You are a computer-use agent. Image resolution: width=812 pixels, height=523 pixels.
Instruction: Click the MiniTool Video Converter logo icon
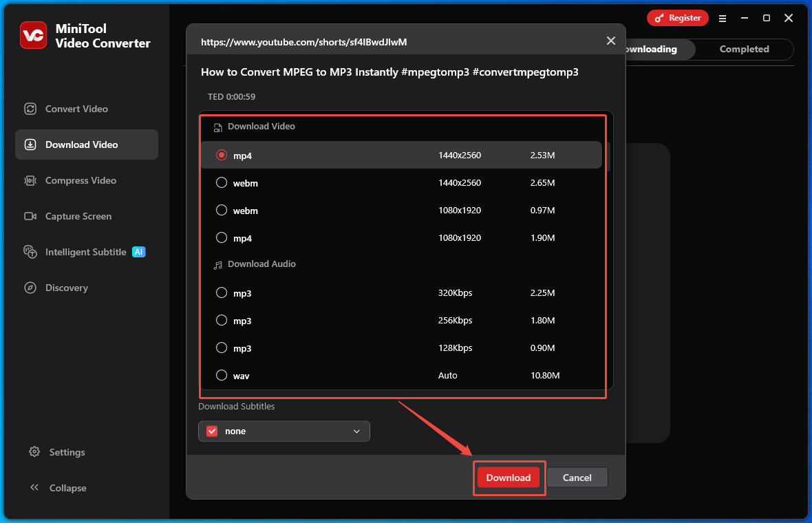click(x=33, y=35)
